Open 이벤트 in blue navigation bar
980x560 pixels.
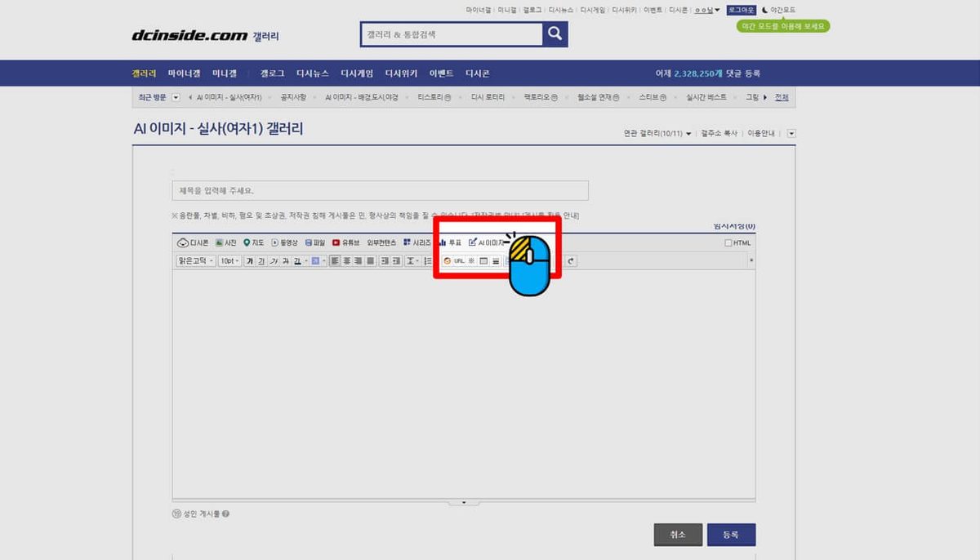pyautogui.click(x=442, y=73)
